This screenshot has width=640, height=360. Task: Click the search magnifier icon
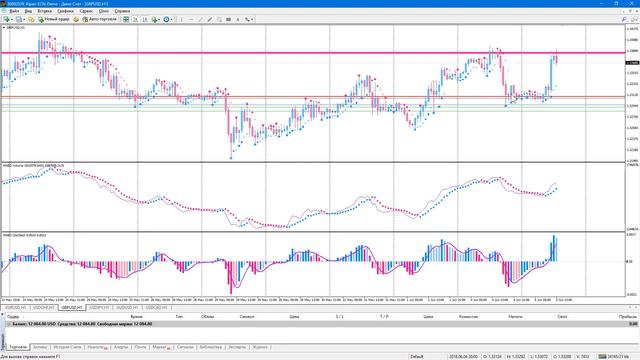pos(624,19)
